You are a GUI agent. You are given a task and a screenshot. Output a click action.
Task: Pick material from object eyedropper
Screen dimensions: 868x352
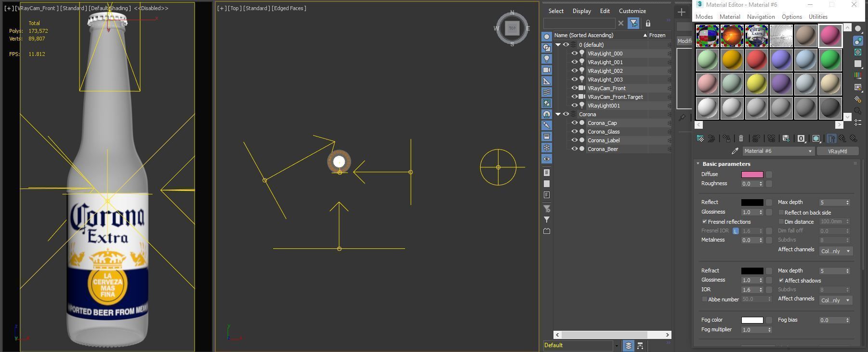pos(735,151)
